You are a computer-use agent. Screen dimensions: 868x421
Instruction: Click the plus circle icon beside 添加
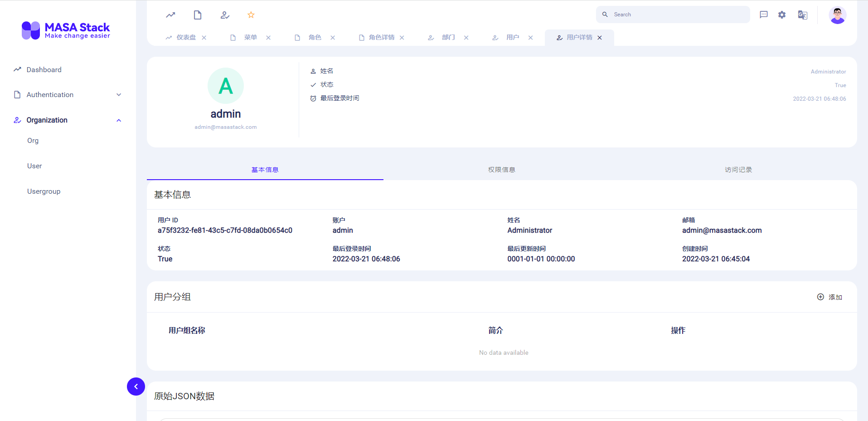[x=820, y=297]
